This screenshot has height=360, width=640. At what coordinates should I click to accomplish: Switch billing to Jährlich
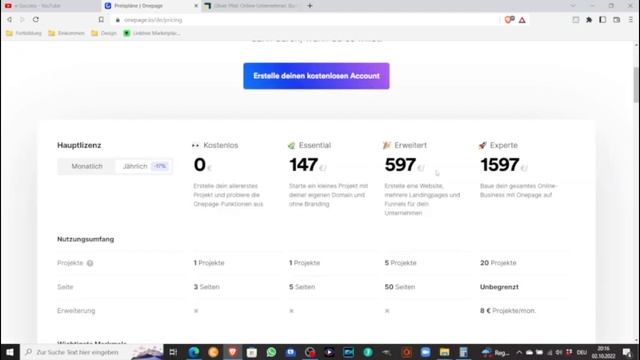[144, 166]
